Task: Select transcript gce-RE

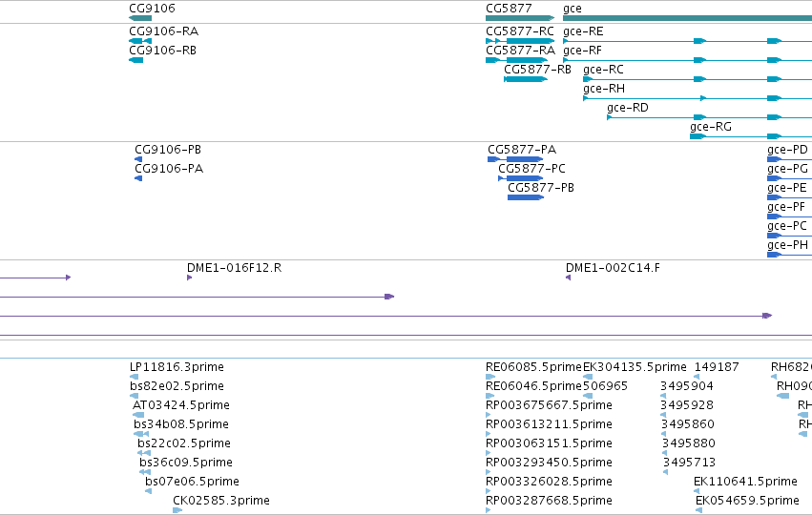Action: pos(687,41)
